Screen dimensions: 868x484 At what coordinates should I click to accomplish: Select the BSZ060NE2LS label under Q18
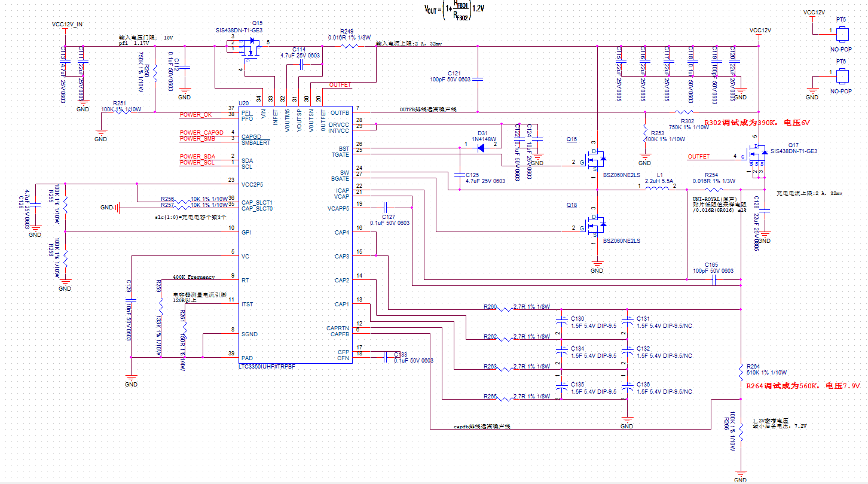coord(622,241)
